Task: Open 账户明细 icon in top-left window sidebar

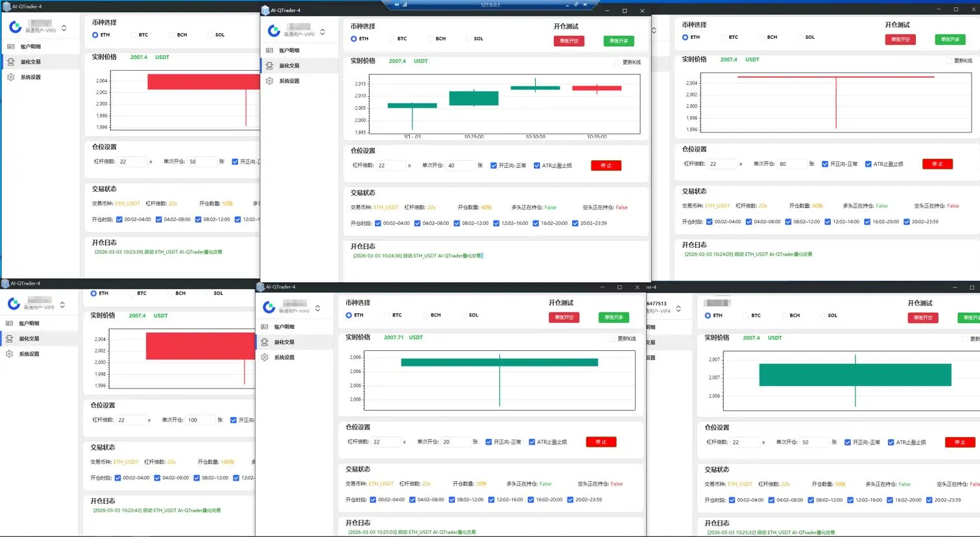Action: point(10,47)
